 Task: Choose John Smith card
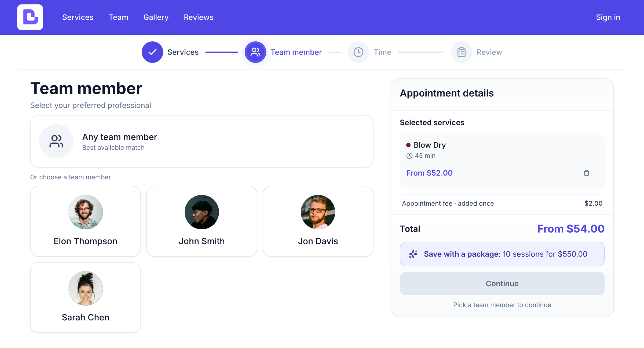[x=202, y=221]
